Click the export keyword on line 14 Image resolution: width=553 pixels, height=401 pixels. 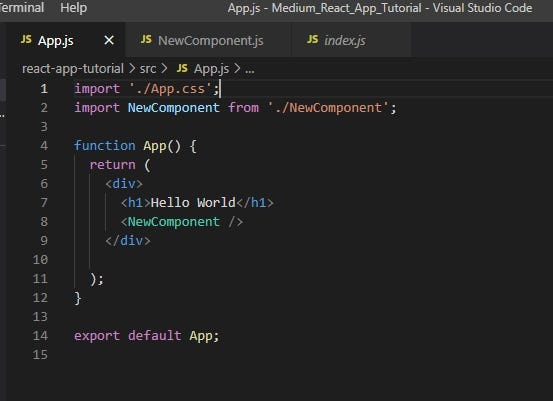click(x=97, y=335)
